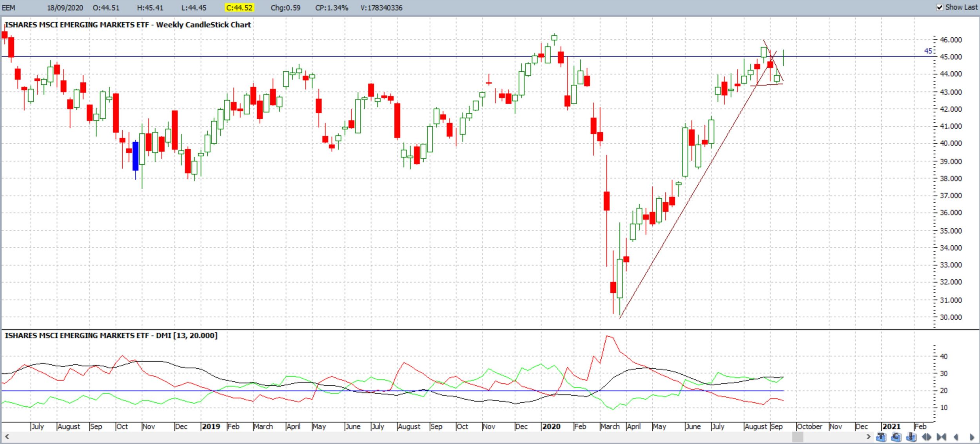
Task: Click the blue 'C' folder icon
Action: pyautogui.click(x=896, y=437)
